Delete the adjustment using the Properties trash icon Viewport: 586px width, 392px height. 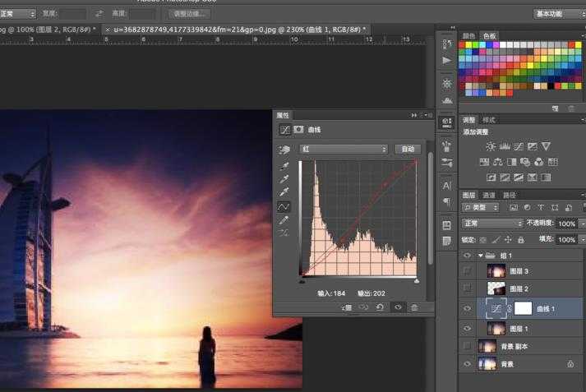pos(414,307)
